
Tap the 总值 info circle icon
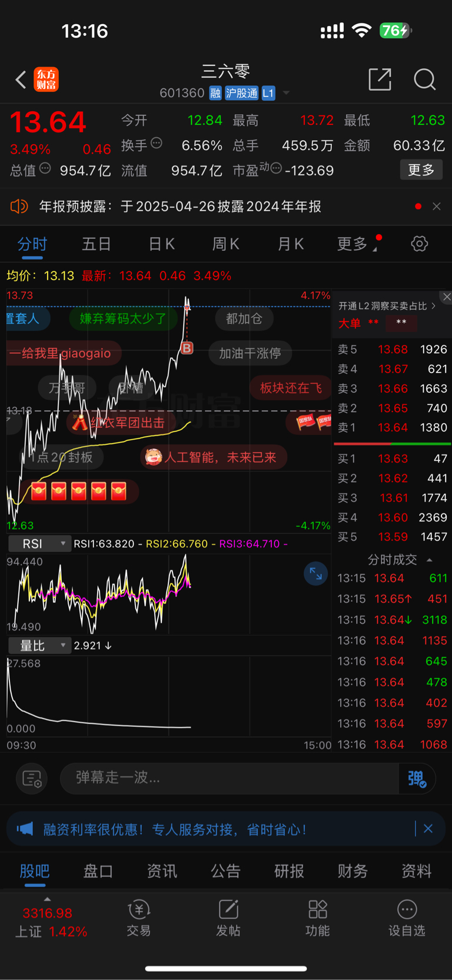pos(45,169)
